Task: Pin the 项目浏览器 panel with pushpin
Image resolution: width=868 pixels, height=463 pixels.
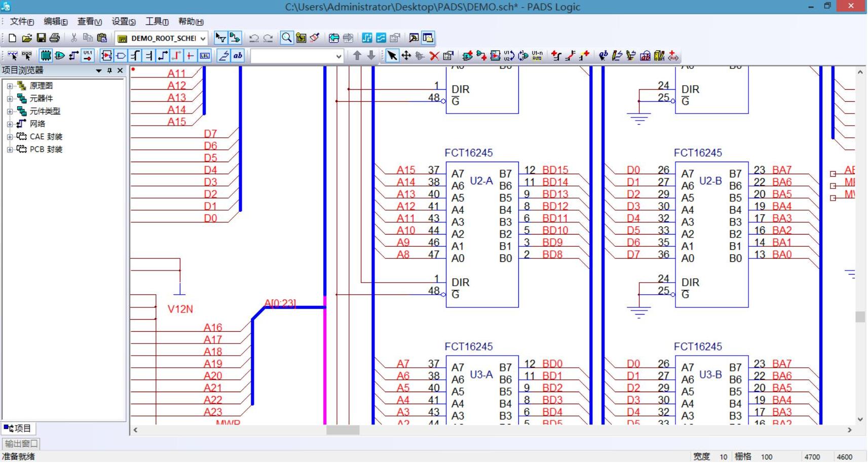Action: 109,70
